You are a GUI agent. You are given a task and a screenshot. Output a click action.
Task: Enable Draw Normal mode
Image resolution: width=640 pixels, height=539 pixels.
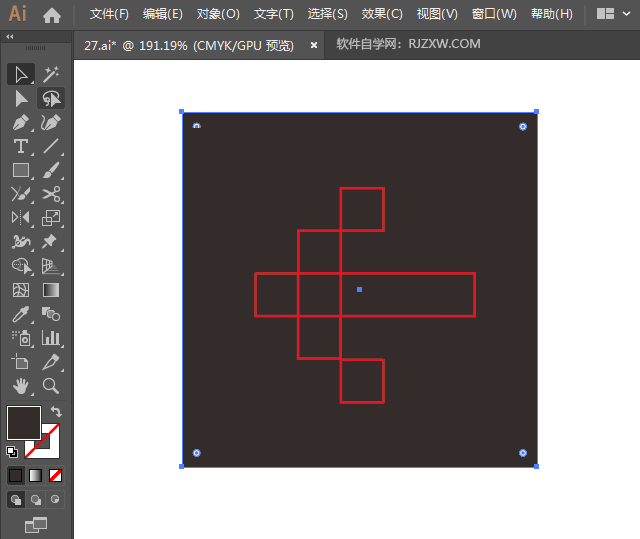[16, 499]
